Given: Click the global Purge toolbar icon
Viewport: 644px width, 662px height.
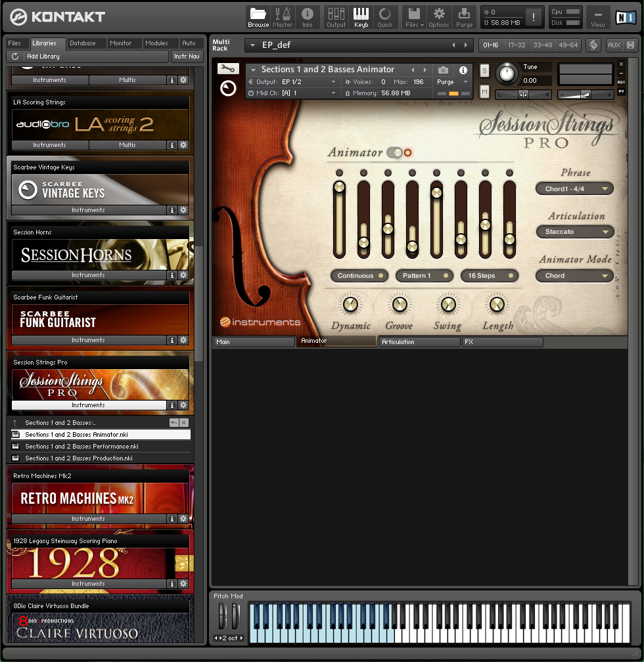Looking at the screenshot, I should click(x=464, y=17).
